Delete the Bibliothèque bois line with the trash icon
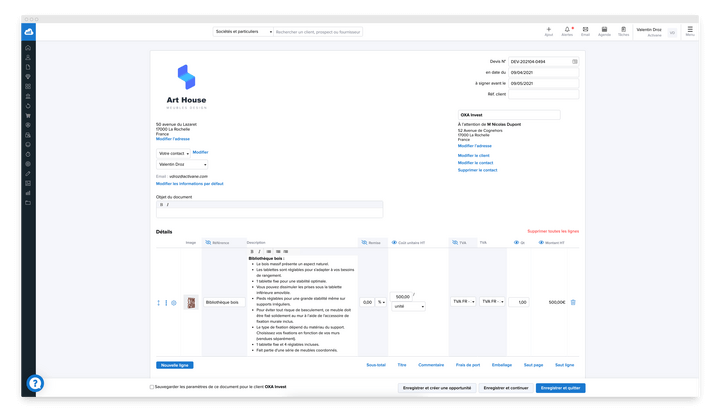The height and width of the screenshot is (412, 720). click(x=573, y=302)
